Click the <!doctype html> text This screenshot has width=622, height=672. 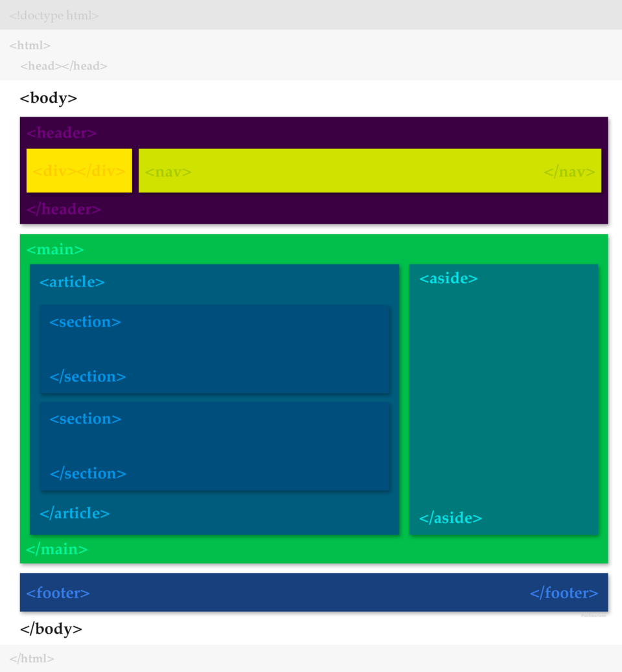(54, 16)
